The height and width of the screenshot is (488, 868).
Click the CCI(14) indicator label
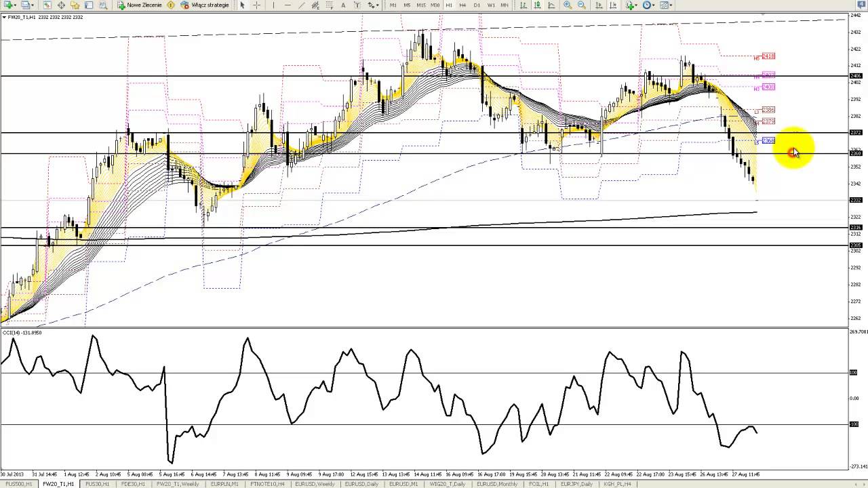pos(22,333)
